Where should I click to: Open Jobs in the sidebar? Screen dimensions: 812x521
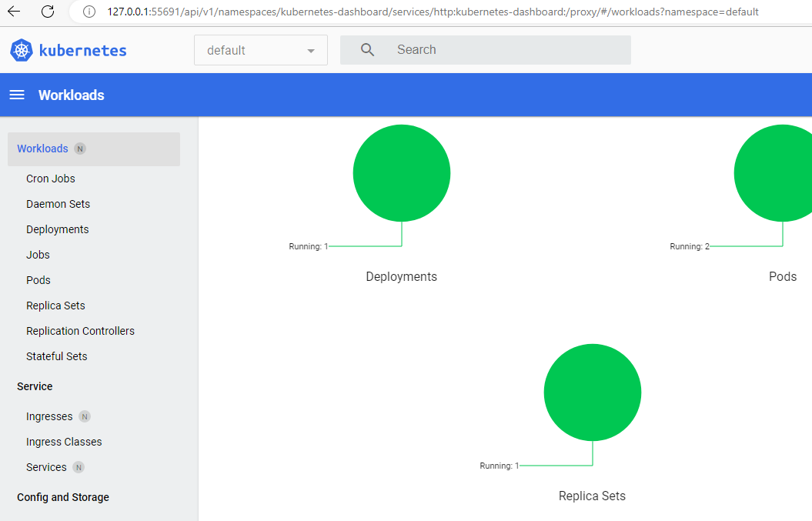(x=38, y=255)
